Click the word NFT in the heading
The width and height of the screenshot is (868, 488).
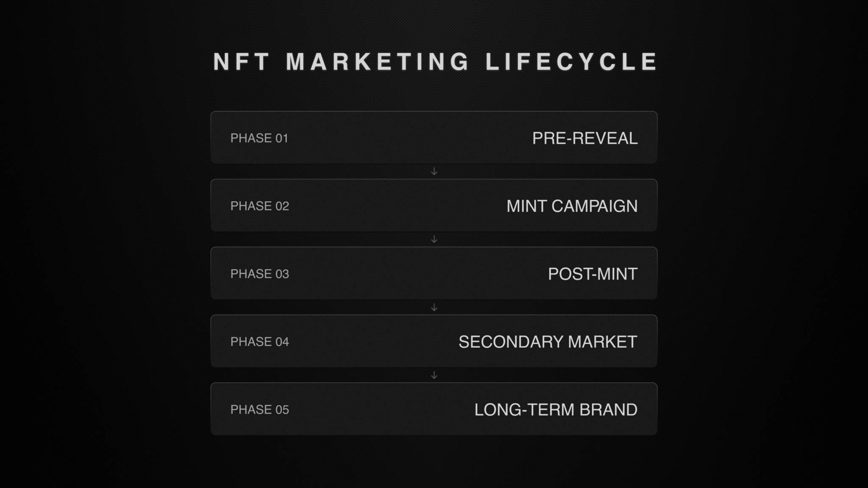point(241,62)
